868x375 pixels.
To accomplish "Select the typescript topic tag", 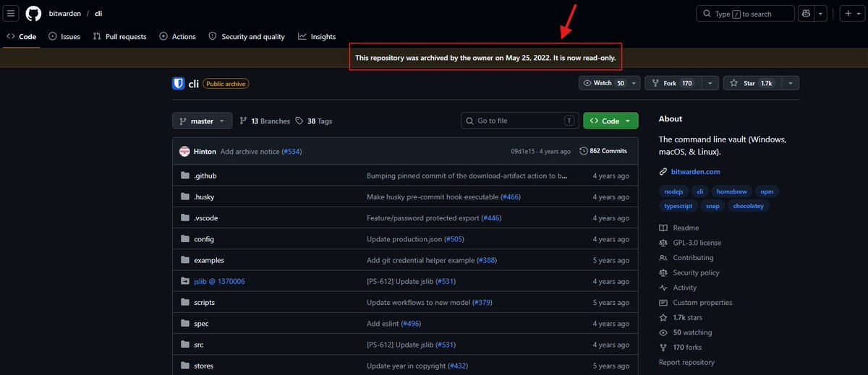I will pos(678,206).
